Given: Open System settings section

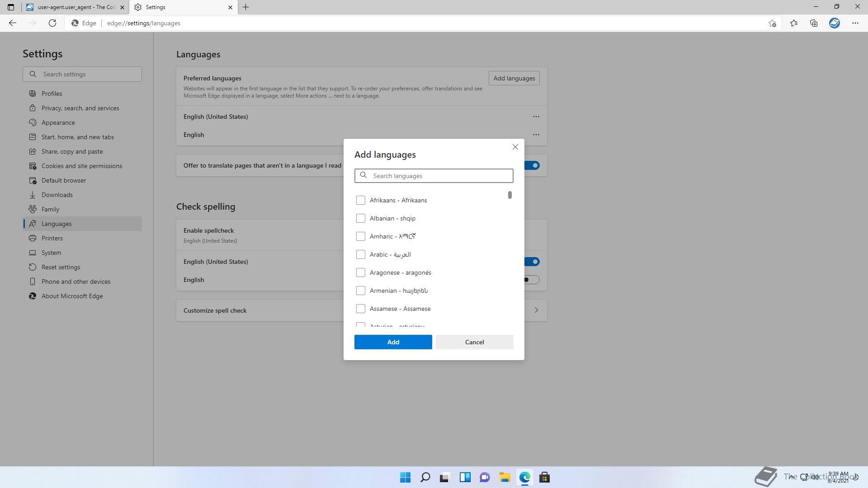Looking at the screenshot, I should pos(82,253).
